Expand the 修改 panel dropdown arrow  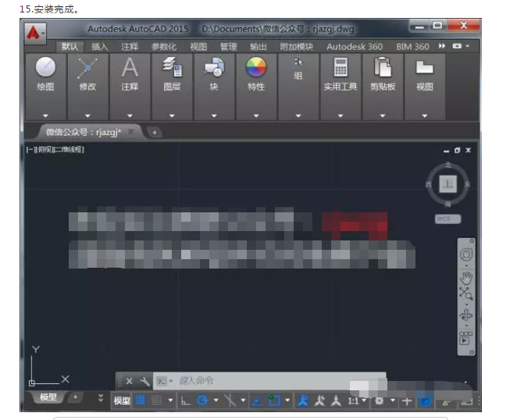point(87,116)
